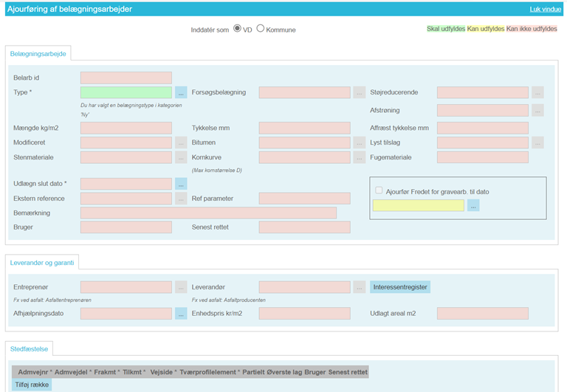Click the lookup button beside Ekstern reference

pos(181,199)
